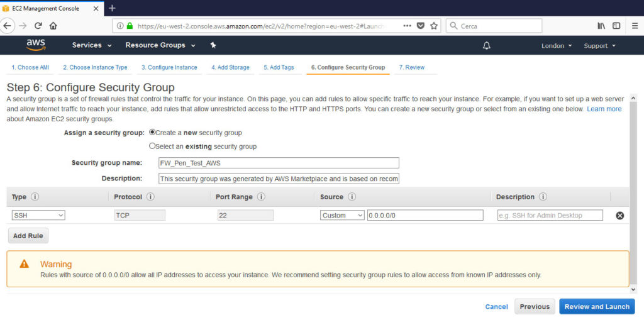Click the page vertical scrollbar
The image size is (644, 320).
[x=633, y=193]
